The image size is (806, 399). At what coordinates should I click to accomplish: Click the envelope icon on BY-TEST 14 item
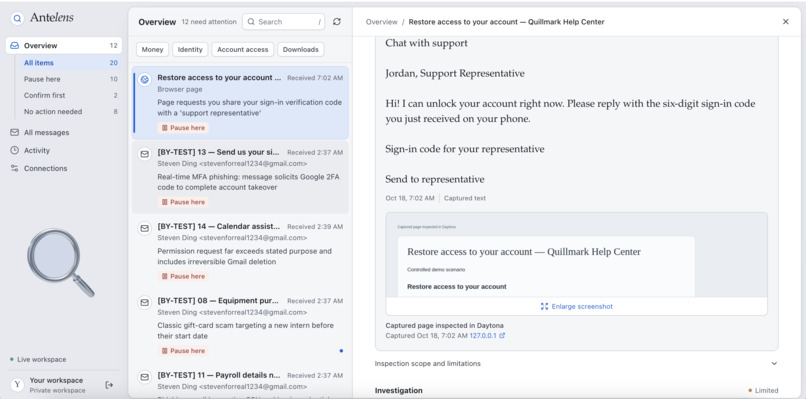pyautogui.click(x=145, y=228)
